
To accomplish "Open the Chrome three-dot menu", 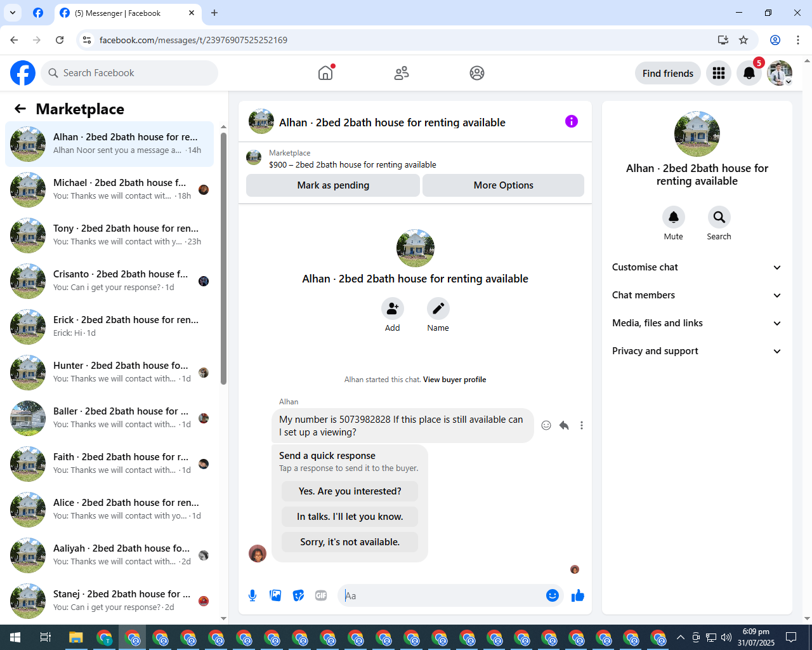I will pyautogui.click(x=798, y=40).
